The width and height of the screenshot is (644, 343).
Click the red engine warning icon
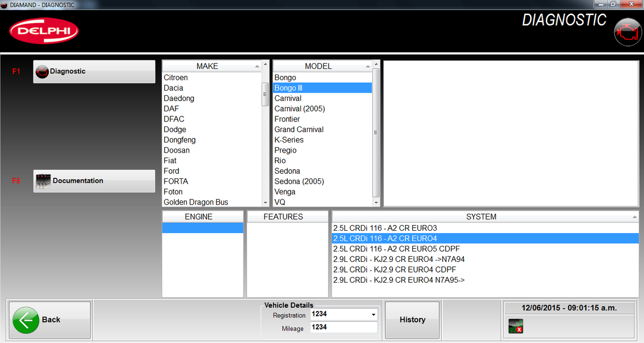(x=627, y=32)
